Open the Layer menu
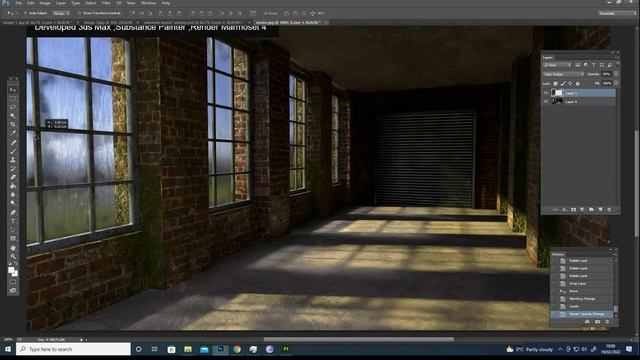Viewport: 640px width, 360px height. click(x=60, y=3)
